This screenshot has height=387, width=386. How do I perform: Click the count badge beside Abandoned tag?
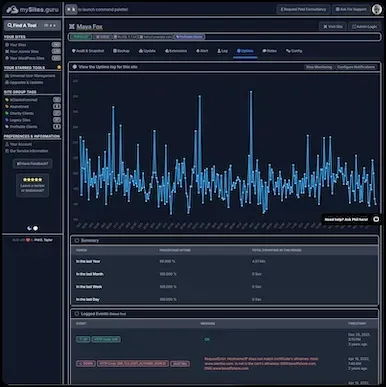click(57, 106)
